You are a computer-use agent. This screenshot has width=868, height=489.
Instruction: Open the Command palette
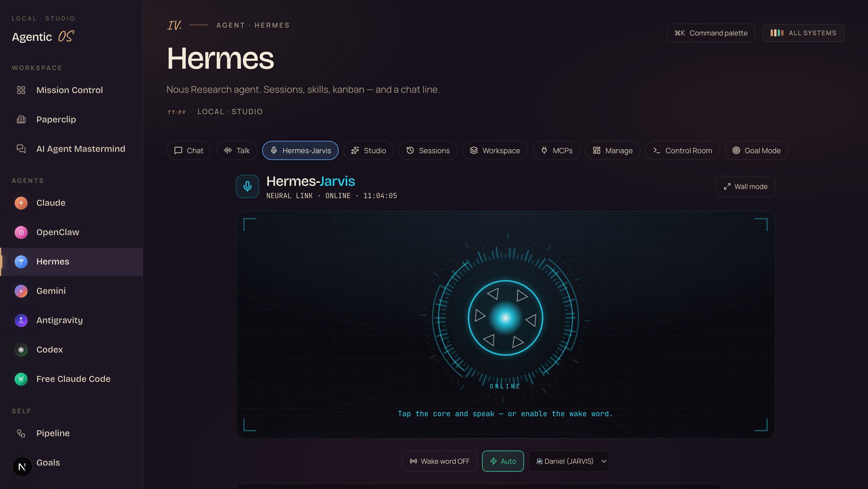(x=711, y=33)
